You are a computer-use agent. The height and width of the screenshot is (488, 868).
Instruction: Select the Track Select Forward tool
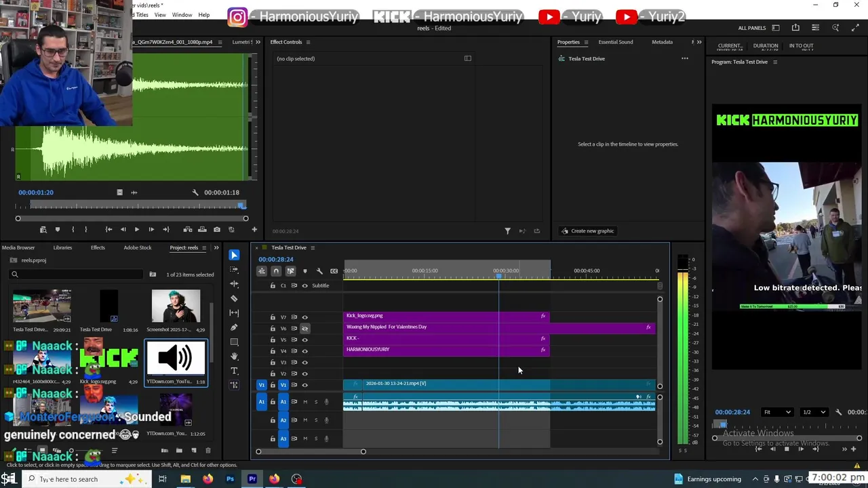[x=234, y=270]
